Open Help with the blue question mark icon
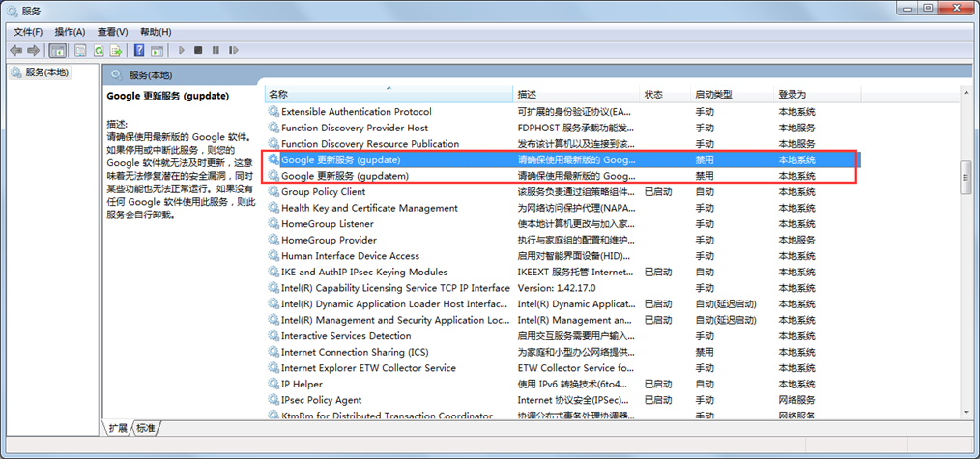The width and height of the screenshot is (980, 459). [139, 50]
